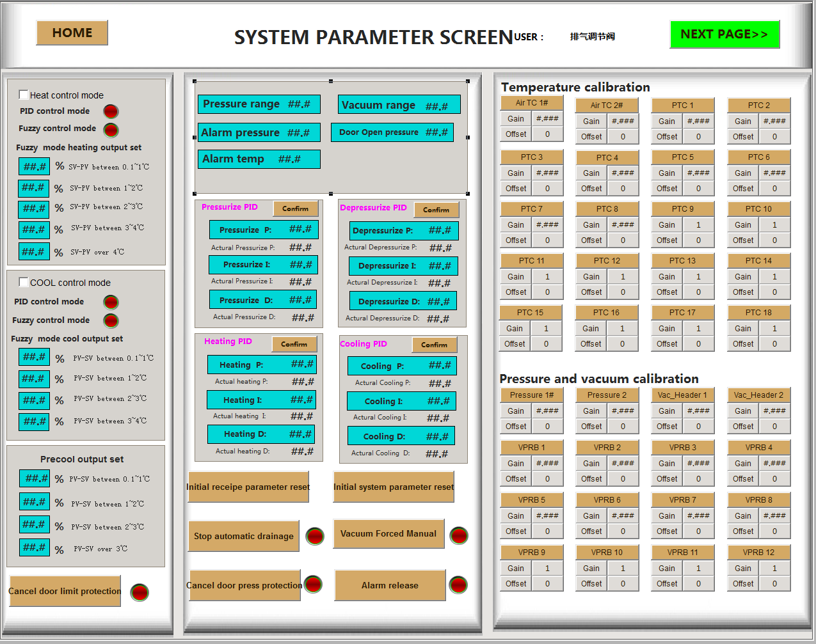Toggle COOL PID control mode indicator
This screenshot has width=816, height=644.
coord(111,302)
